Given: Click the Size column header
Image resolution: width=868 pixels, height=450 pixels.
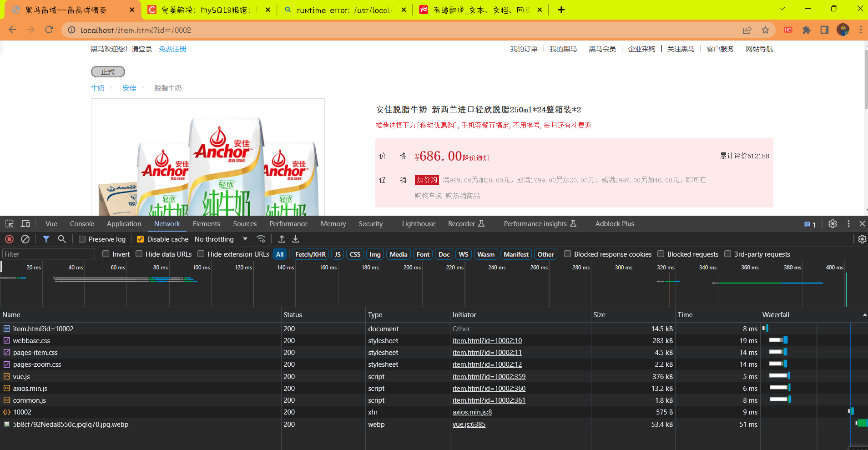Looking at the screenshot, I should tap(633, 315).
